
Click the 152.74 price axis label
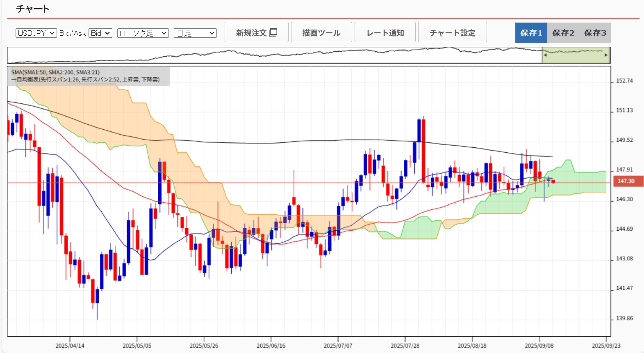click(x=624, y=81)
